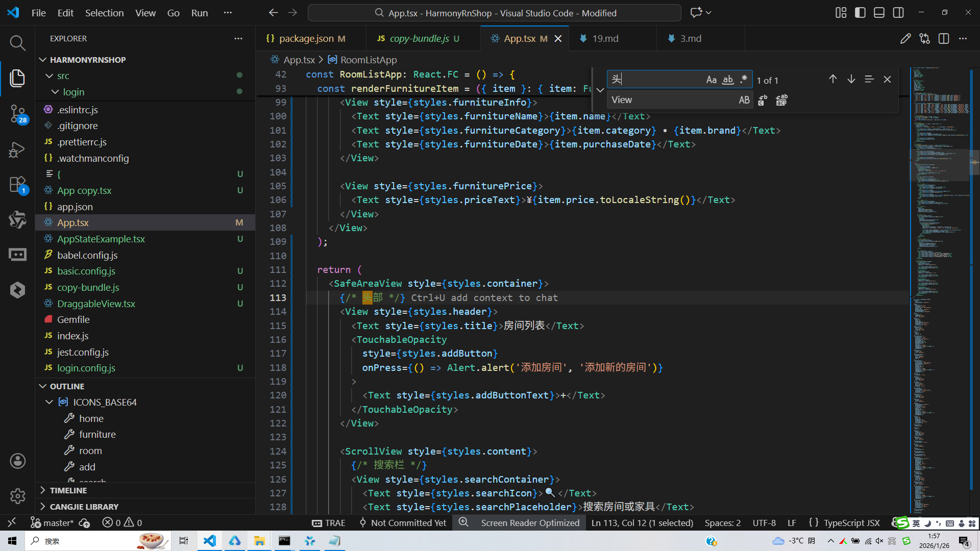
Task: Toggle Match Case in find widget
Action: click(711, 80)
